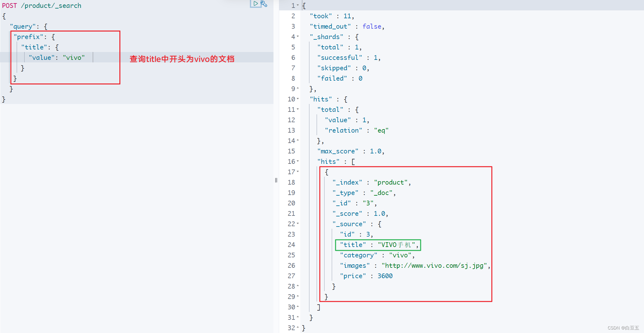This screenshot has width=644, height=333.
Task: Collapse the _source fold arrow at line 22
Action: click(x=298, y=224)
